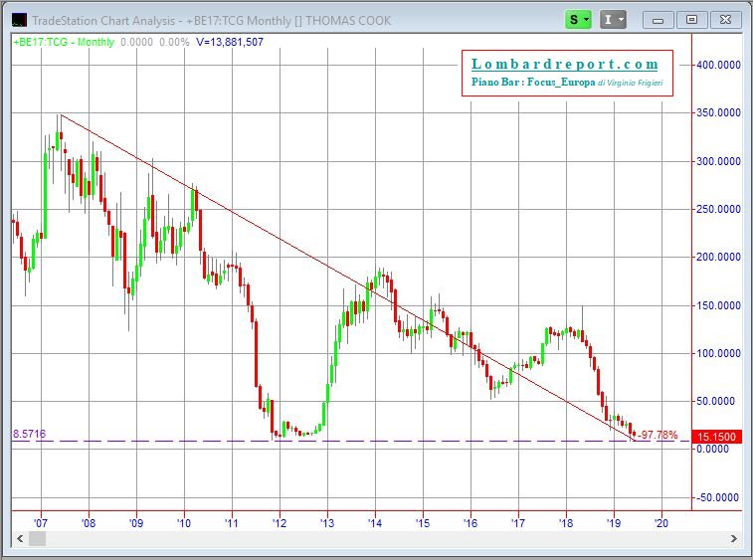Click the '19 year label on time axis

coord(614,522)
